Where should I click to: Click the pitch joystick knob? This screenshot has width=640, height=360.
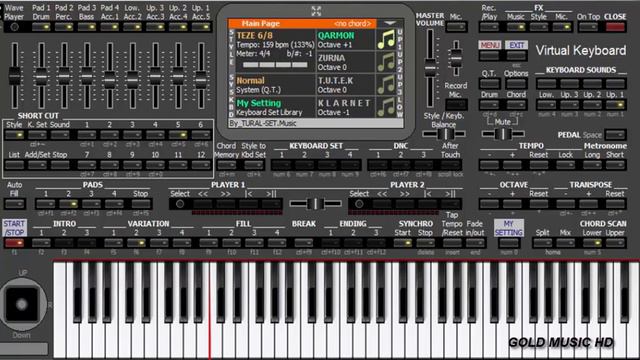point(22,304)
